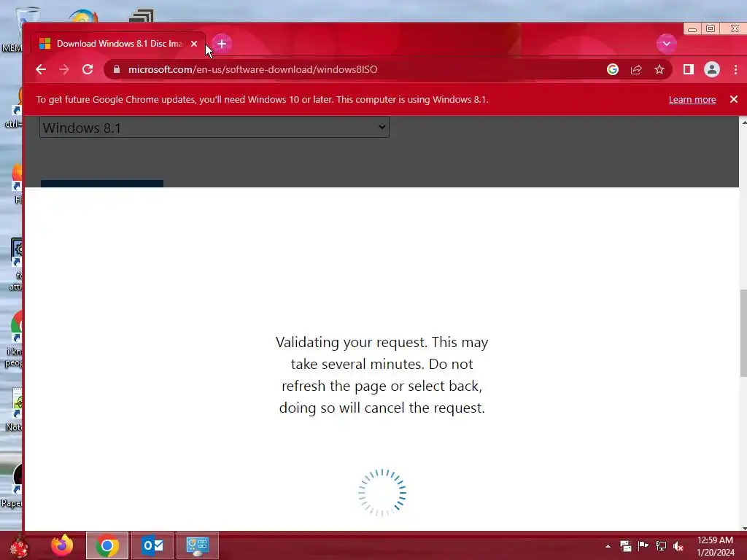Screen dimensions: 747x560
Task: Open the taskbar clock showing 12:59 AM
Action: 715,546
